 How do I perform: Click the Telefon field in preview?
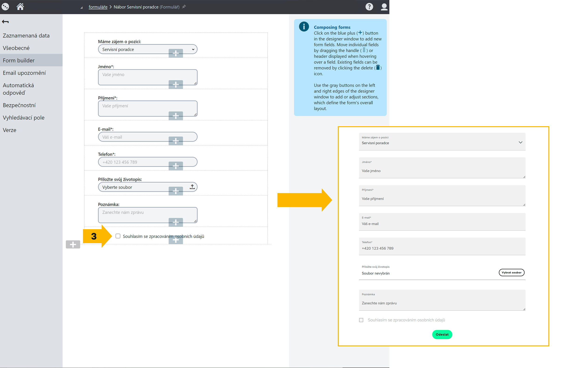(442, 246)
